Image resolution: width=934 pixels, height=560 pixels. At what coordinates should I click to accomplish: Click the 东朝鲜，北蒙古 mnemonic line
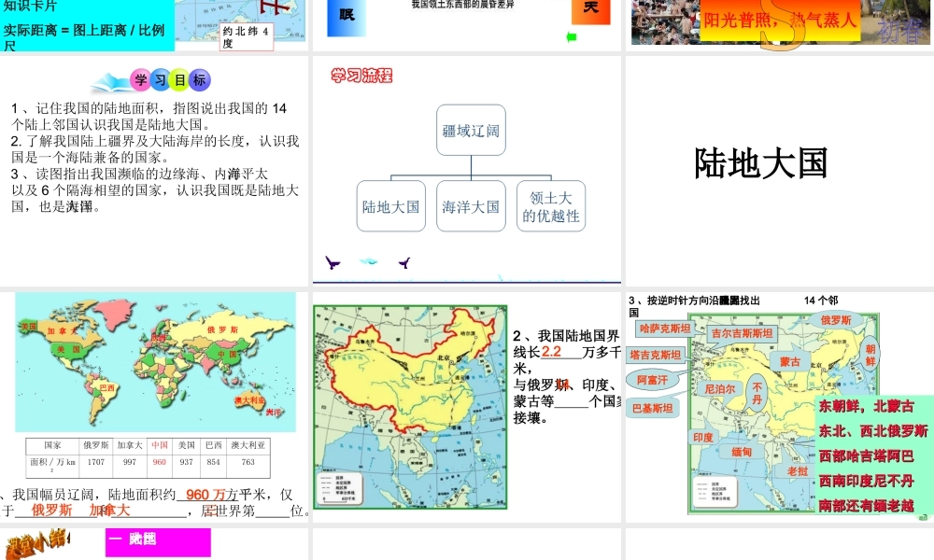point(866,406)
